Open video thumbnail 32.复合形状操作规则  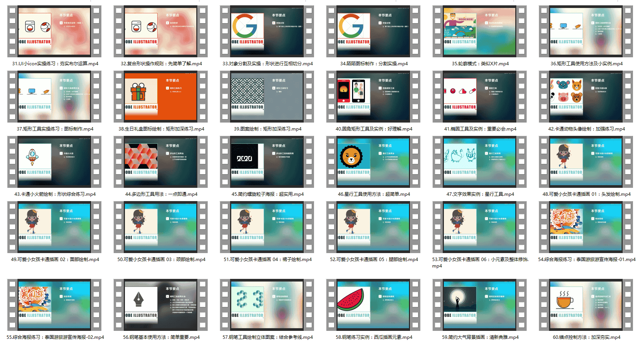161,31
